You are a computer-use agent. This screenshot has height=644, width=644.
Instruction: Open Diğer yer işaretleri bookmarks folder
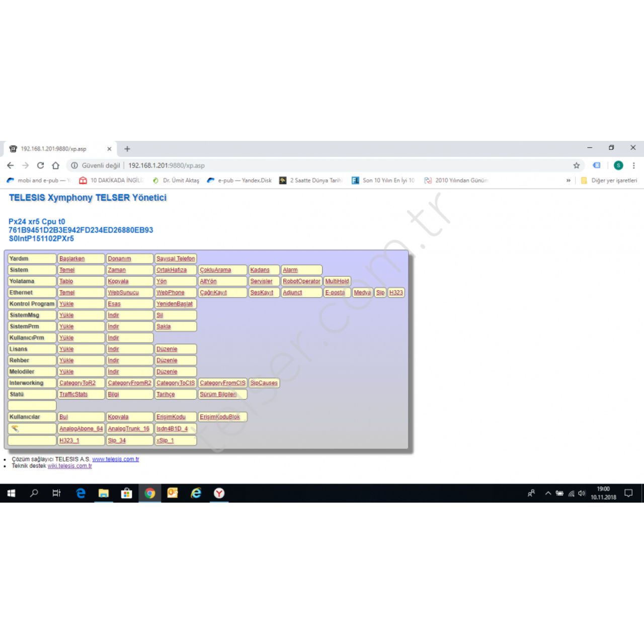(609, 181)
